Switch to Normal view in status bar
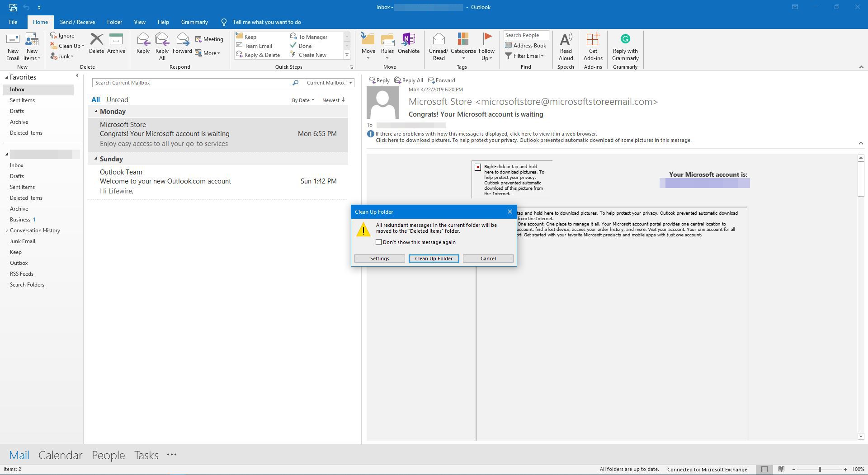Image resolution: width=868 pixels, height=475 pixels. pyautogui.click(x=764, y=469)
